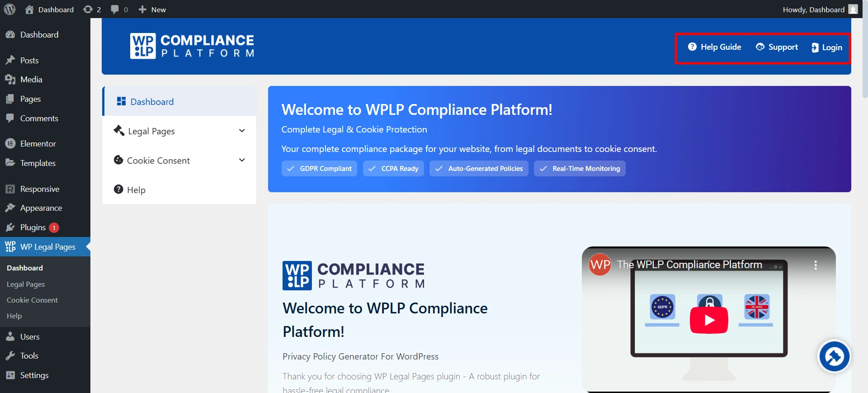
Task: Open updates via the refresh icon
Action: [88, 9]
